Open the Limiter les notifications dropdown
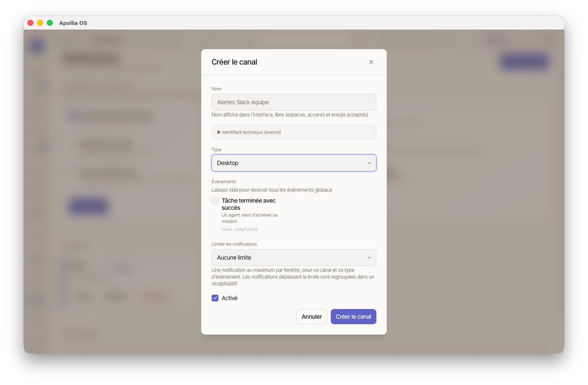The height and width of the screenshot is (385, 588). (x=294, y=258)
